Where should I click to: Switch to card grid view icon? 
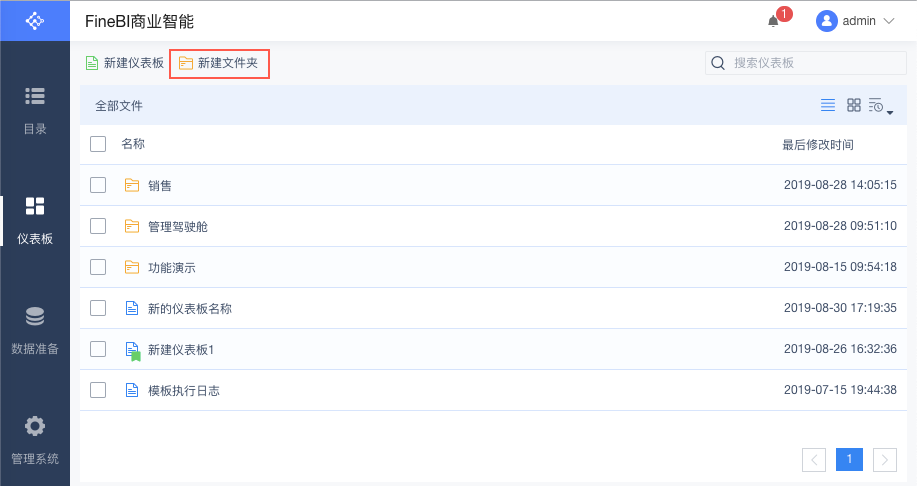click(854, 105)
